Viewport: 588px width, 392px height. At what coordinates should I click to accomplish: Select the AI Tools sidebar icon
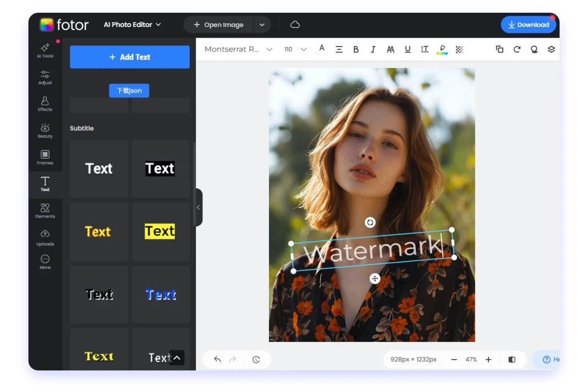[x=45, y=51]
